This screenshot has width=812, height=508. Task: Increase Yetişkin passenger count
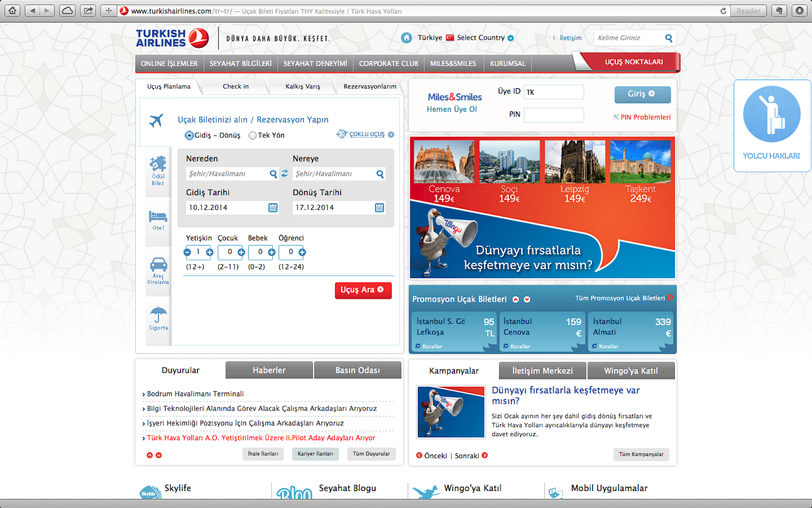pos(209,252)
